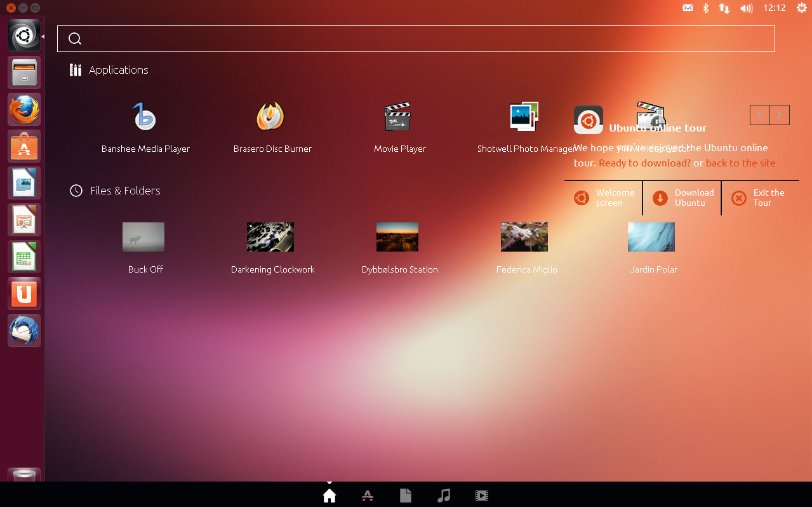Switch to Music lens tab

coord(444,496)
